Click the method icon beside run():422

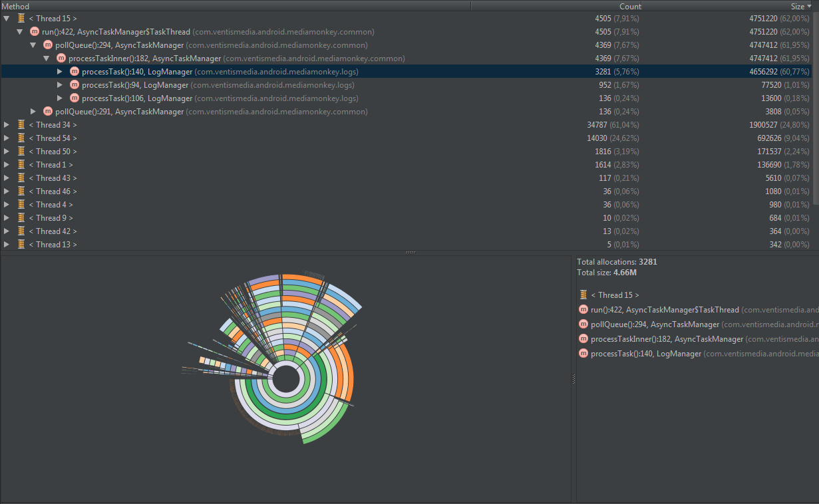coord(35,32)
